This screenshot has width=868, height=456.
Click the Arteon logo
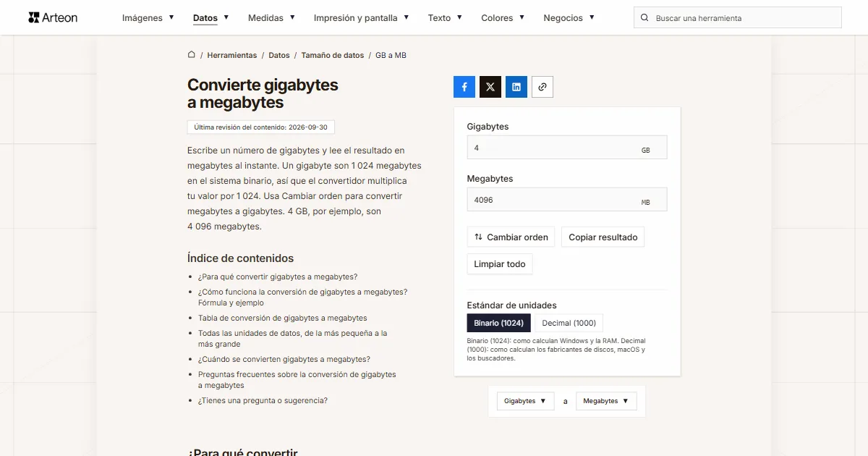tap(53, 17)
